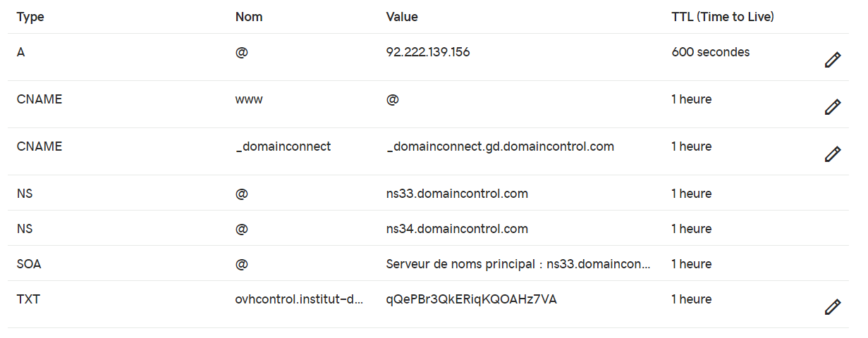
Task: Click the NS value ns33.domaincontrol.com
Action: [x=457, y=194]
